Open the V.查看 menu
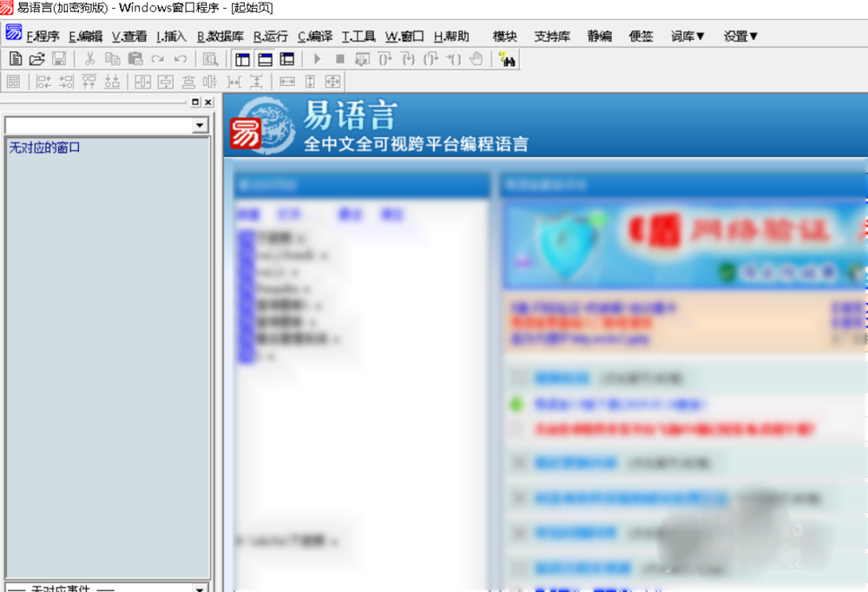 (129, 36)
